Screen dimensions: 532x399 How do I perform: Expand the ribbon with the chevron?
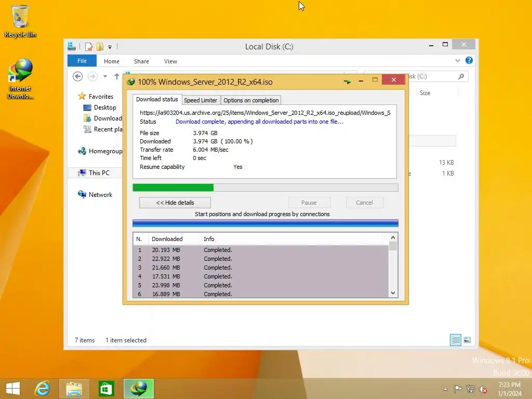click(x=458, y=60)
